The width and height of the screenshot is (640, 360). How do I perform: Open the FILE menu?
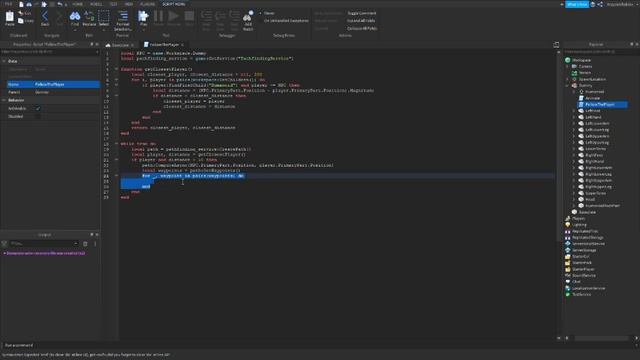9,4
